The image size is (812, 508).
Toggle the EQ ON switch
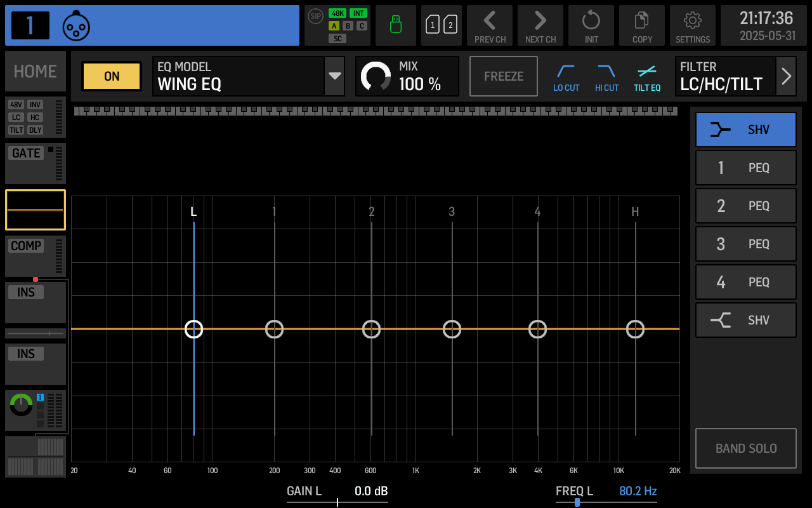111,76
